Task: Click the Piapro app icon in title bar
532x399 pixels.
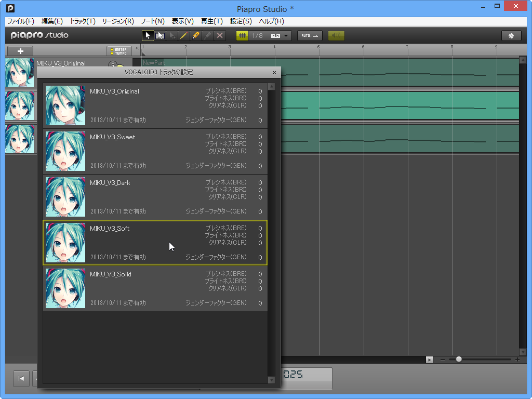Action: [x=10, y=8]
